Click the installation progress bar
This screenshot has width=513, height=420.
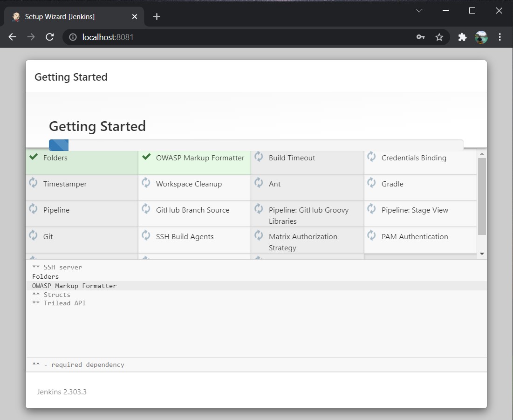pos(256,145)
